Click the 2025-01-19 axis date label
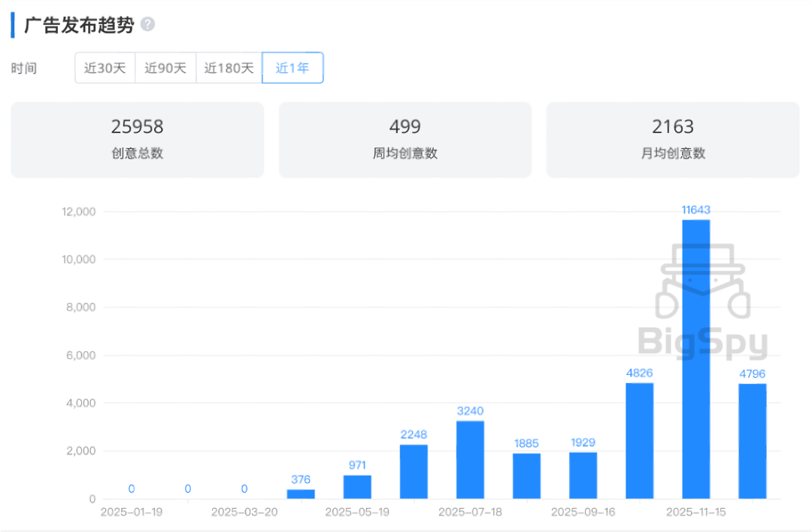812x532 pixels. 132,512
